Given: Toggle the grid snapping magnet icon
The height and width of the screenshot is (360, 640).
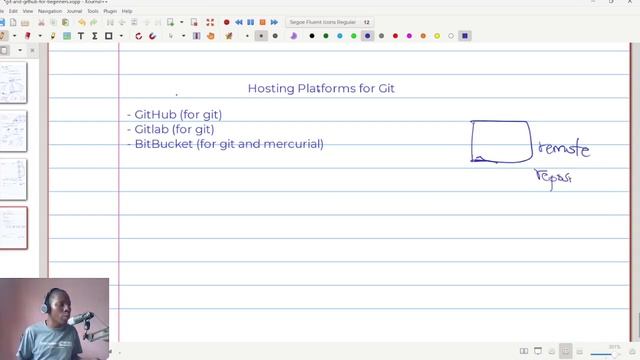Looking at the screenshot, I should [x=152, y=36].
